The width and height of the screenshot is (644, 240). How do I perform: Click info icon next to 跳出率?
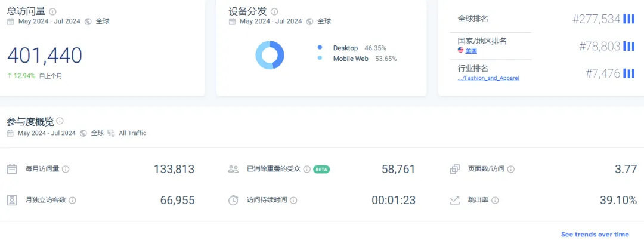point(495,201)
